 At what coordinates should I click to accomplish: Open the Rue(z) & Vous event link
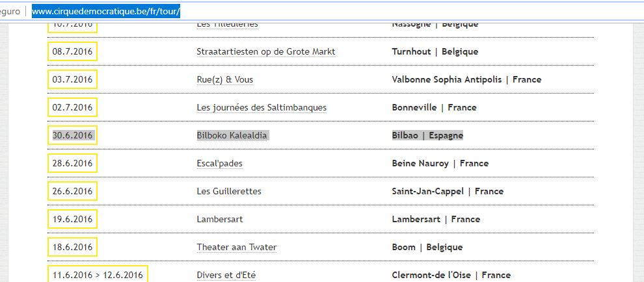point(224,80)
